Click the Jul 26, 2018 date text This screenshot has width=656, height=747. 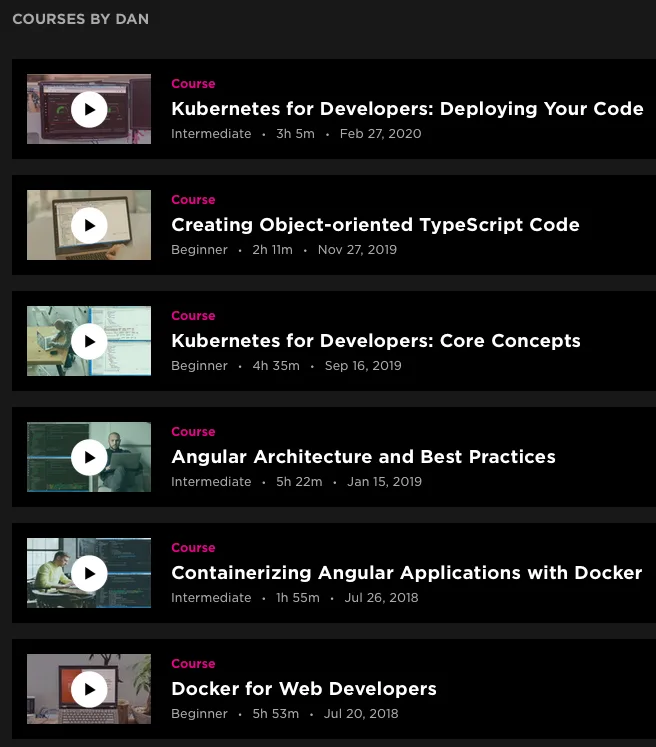tap(381, 598)
